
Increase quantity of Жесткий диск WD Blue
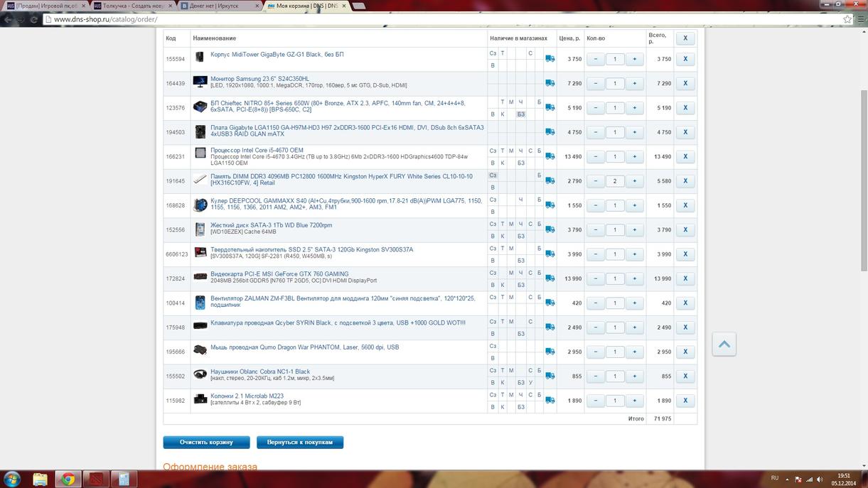[634, 229]
